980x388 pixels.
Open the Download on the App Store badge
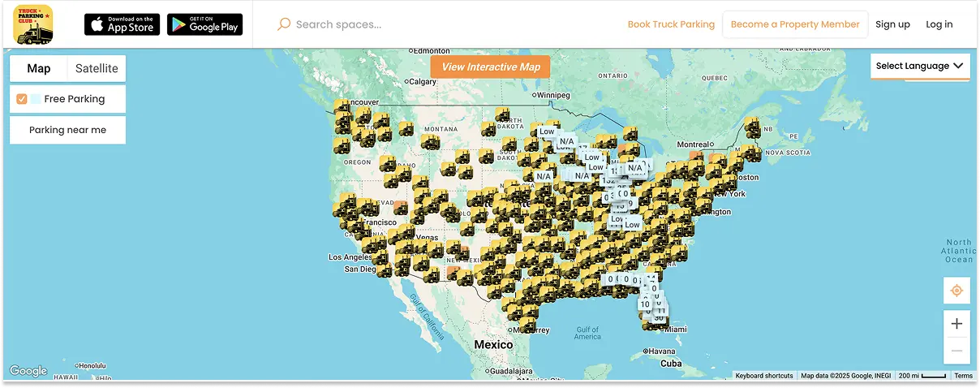[122, 24]
